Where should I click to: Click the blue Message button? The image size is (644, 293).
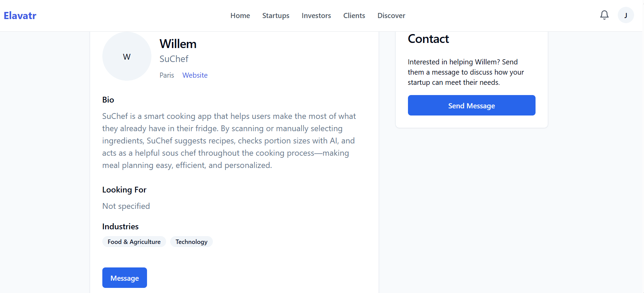[x=125, y=278]
